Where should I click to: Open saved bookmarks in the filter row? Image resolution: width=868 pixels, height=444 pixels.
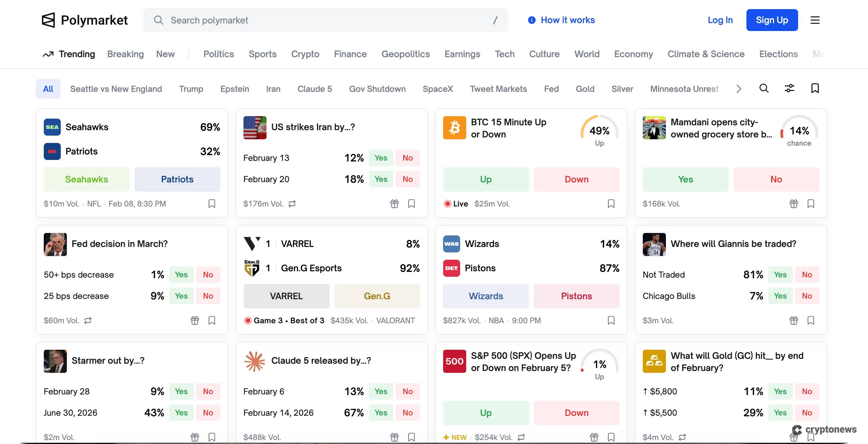coord(815,89)
